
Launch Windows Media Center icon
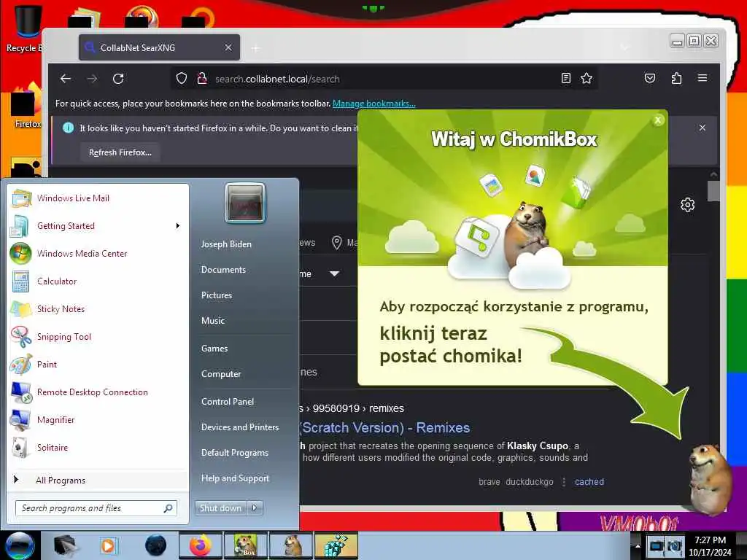click(x=21, y=253)
